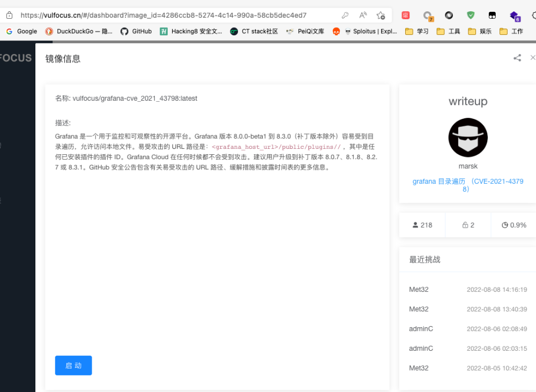Click the password key icon in address bar
This screenshot has width=536, height=392.
[x=345, y=15]
